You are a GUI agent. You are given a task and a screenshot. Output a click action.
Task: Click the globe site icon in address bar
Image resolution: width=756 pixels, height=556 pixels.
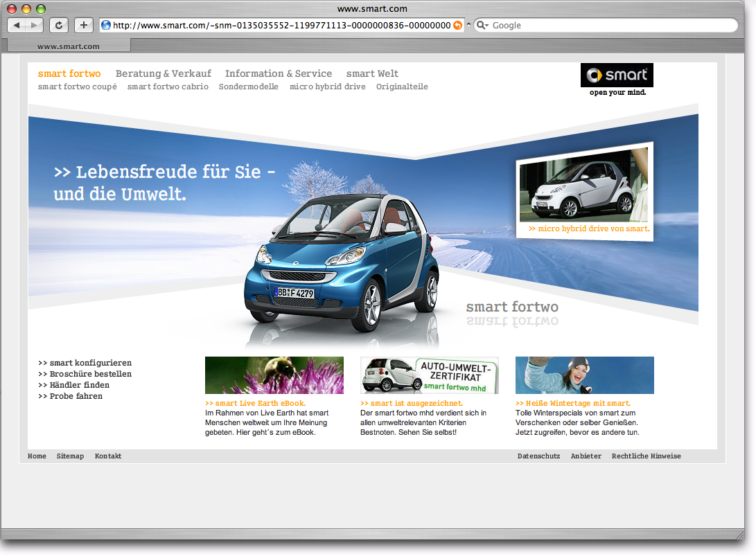106,26
